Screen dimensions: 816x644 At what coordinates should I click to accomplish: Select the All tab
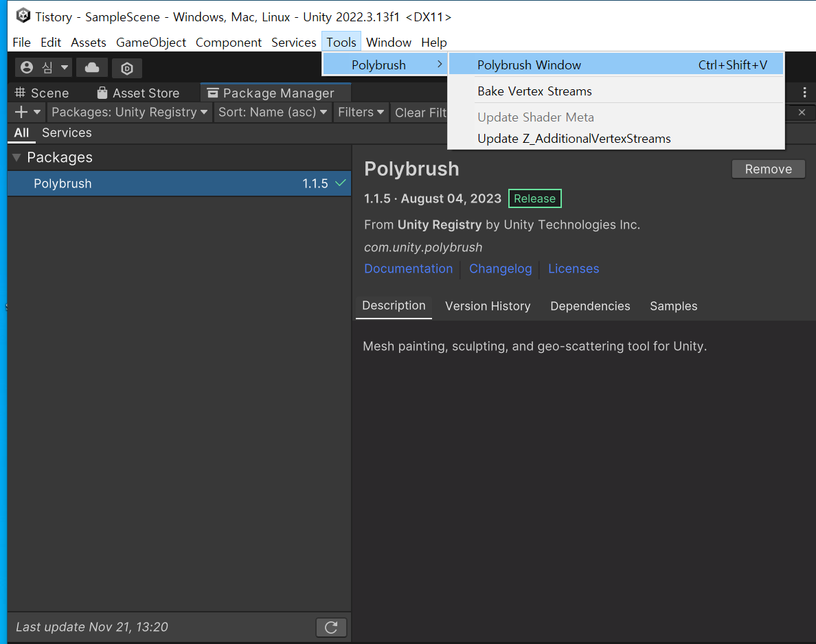(x=21, y=133)
